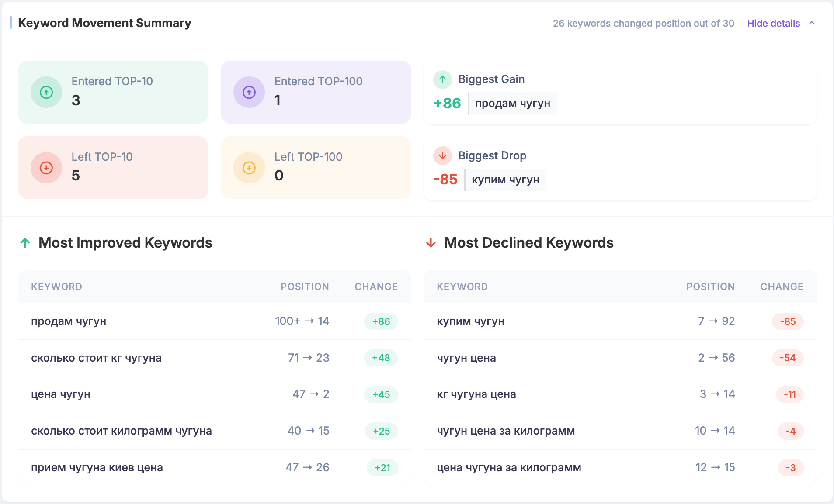Select the Biggest Gain keyword tag продам чугун
The image size is (834, 504).
[x=512, y=104]
